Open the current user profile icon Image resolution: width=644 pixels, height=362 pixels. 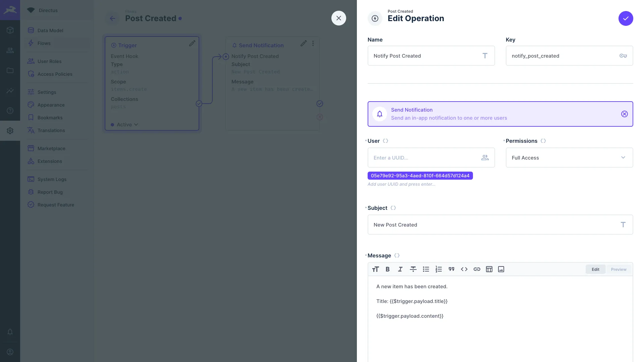(x=10, y=352)
